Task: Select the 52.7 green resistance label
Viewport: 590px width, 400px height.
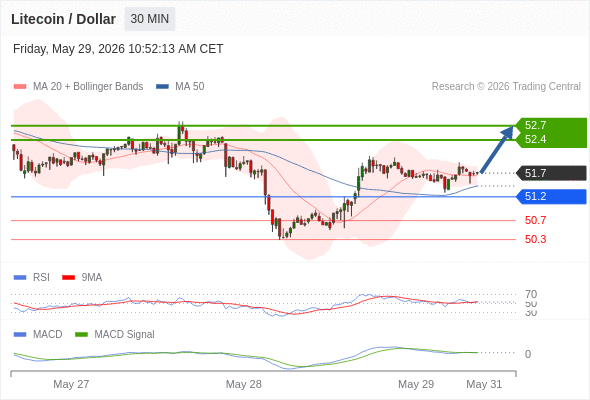Action: click(535, 125)
